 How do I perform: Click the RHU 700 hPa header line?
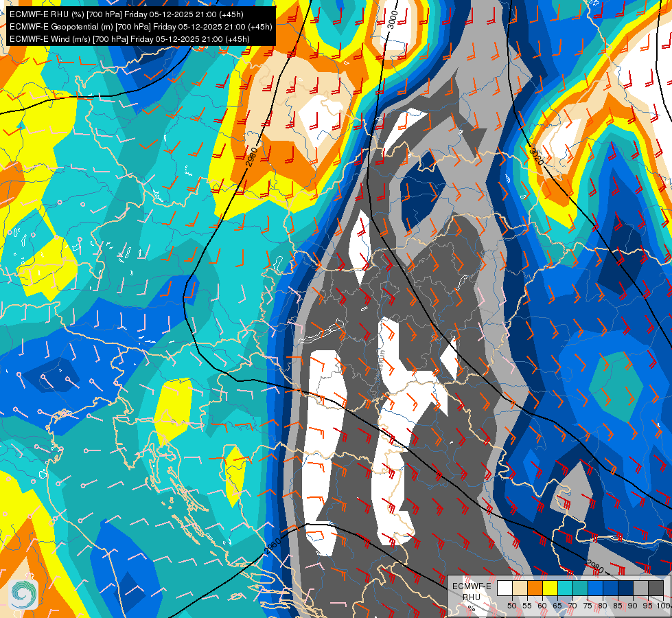tap(126, 14)
